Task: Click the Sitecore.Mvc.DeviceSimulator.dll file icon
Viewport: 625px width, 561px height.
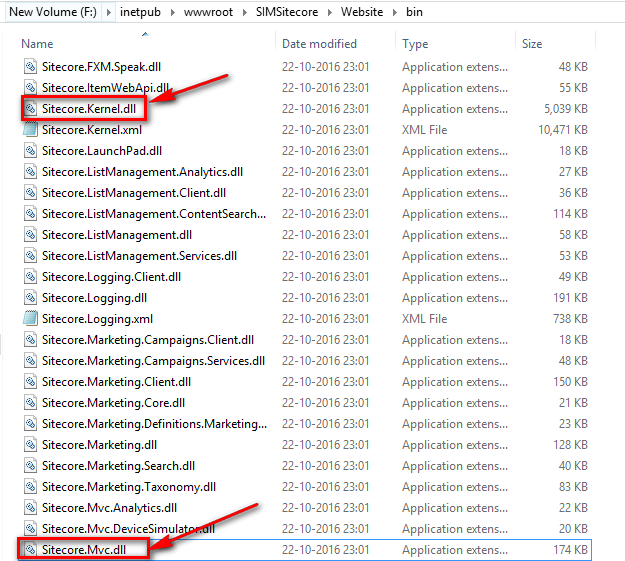Action: (30, 528)
